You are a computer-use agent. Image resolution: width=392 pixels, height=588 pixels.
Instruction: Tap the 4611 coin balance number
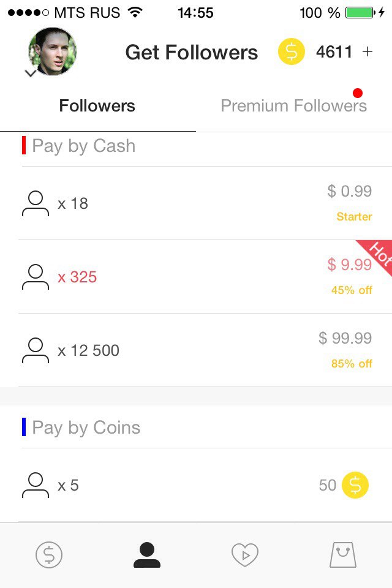pos(334,52)
